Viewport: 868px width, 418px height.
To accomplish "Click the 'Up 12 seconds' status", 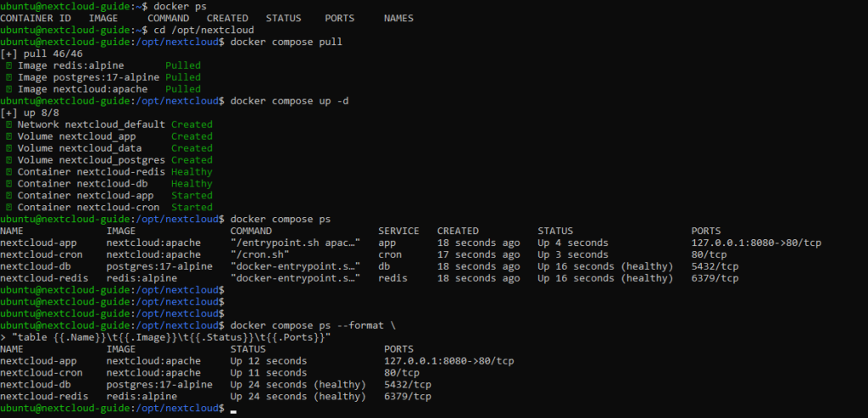I will tap(269, 361).
